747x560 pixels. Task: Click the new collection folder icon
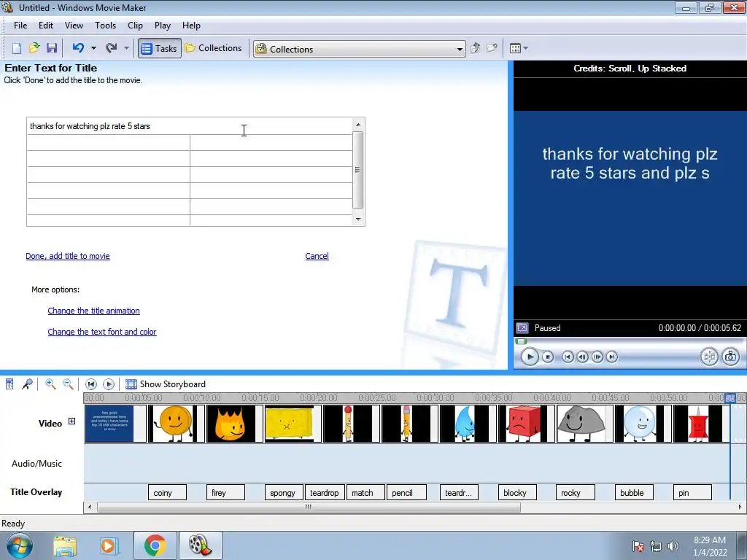pyautogui.click(x=492, y=48)
